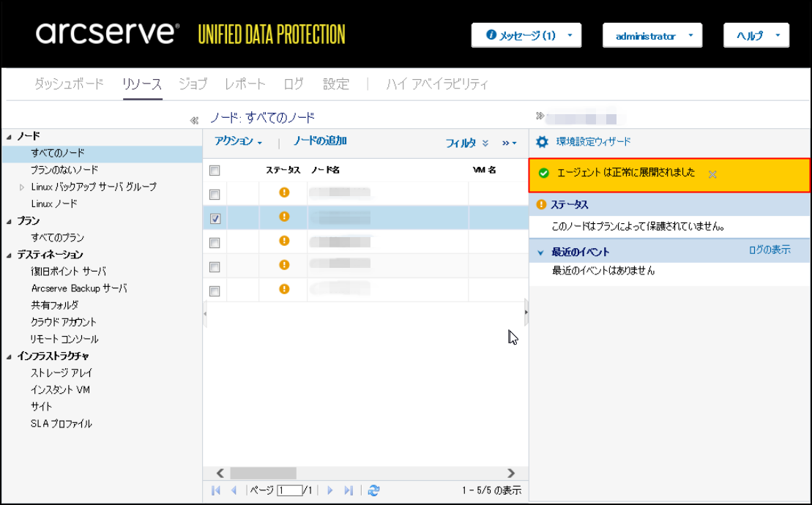This screenshot has height=505, width=812.
Task: Open the アクション dropdown
Action: [x=238, y=141]
